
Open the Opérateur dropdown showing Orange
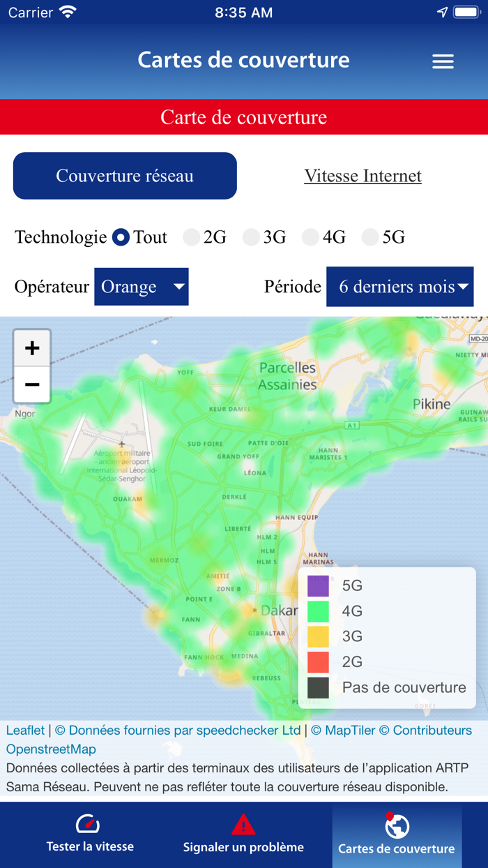(x=142, y=287)
